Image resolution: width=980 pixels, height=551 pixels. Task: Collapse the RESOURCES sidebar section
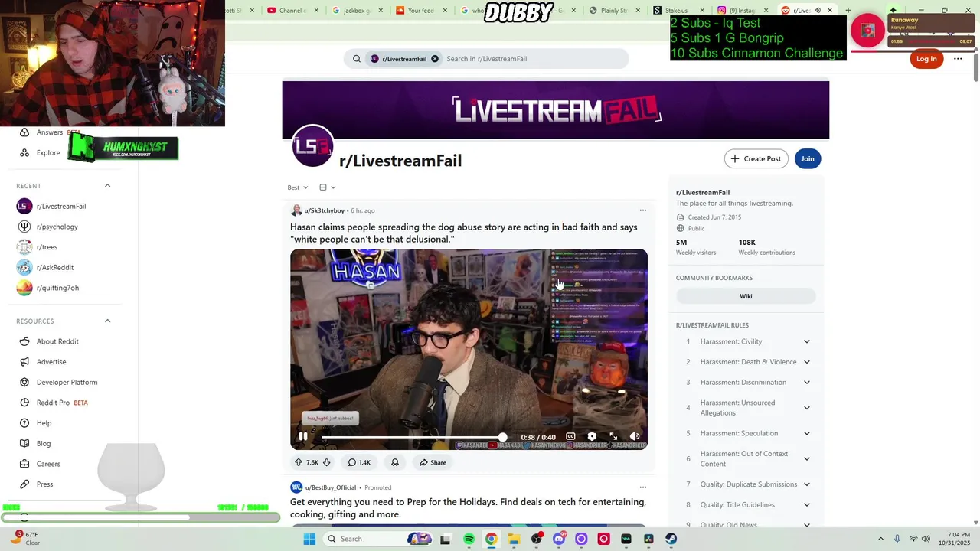[108, 321]
